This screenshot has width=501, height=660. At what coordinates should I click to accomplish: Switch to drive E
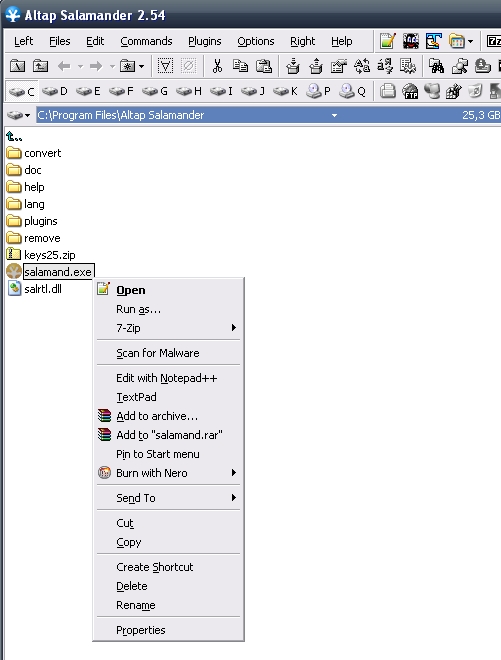pyautogui.click(x=88, y=91)
